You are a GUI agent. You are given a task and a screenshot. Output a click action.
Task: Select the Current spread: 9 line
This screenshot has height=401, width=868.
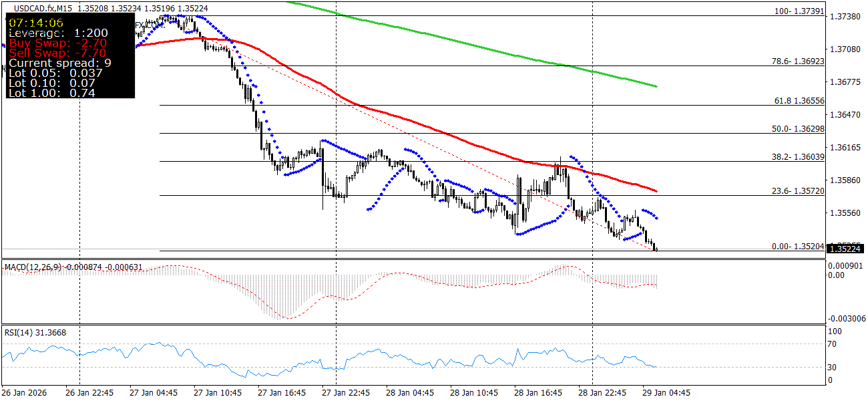[59, 63]
